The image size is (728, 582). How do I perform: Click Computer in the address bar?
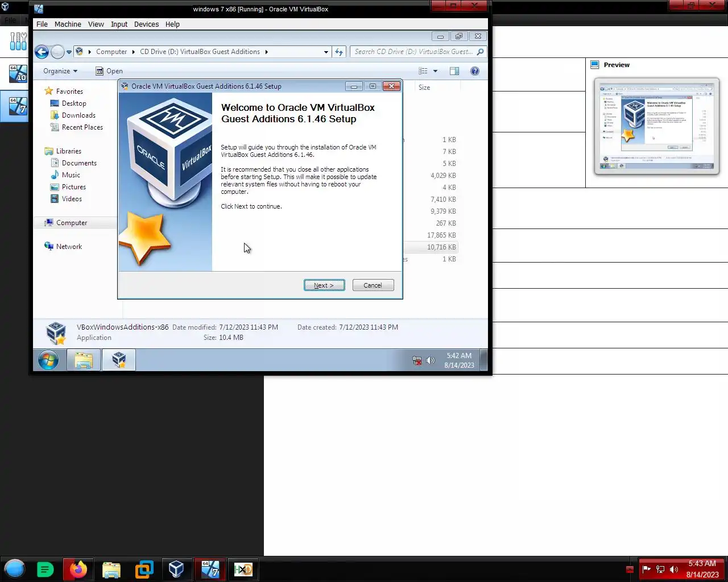[111, 52]
